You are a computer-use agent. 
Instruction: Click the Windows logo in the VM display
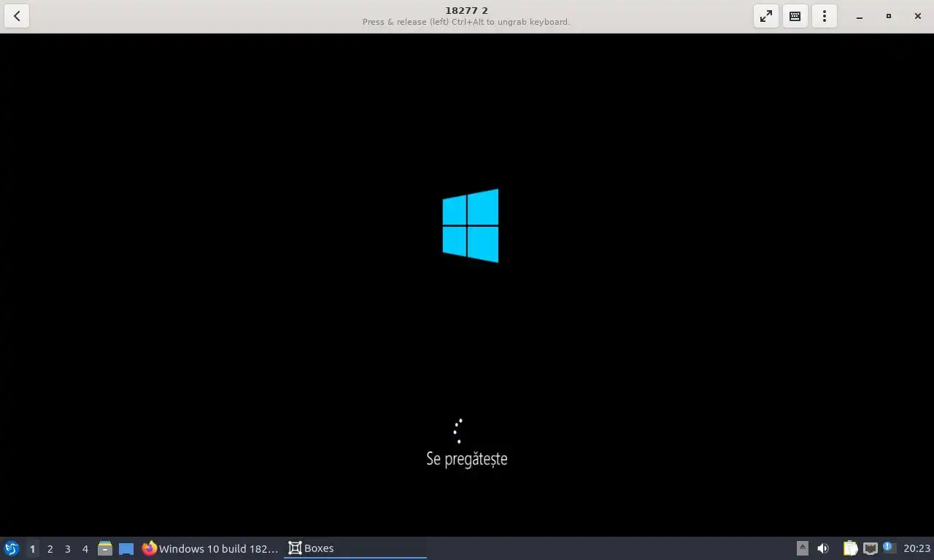(471, 226)
